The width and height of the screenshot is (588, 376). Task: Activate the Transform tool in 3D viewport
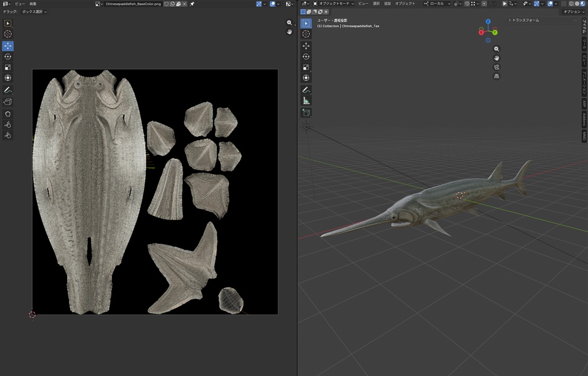point(306,78)
